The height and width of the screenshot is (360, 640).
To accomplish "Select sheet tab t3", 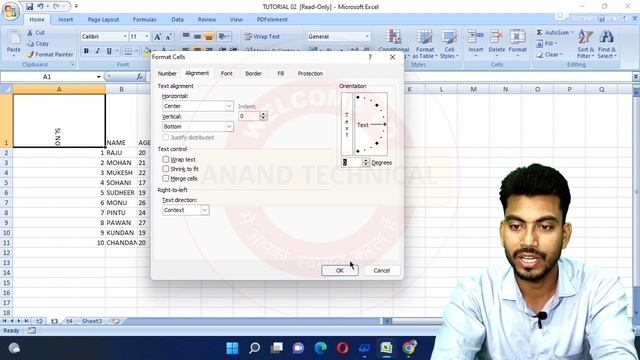I will [54, 321].
